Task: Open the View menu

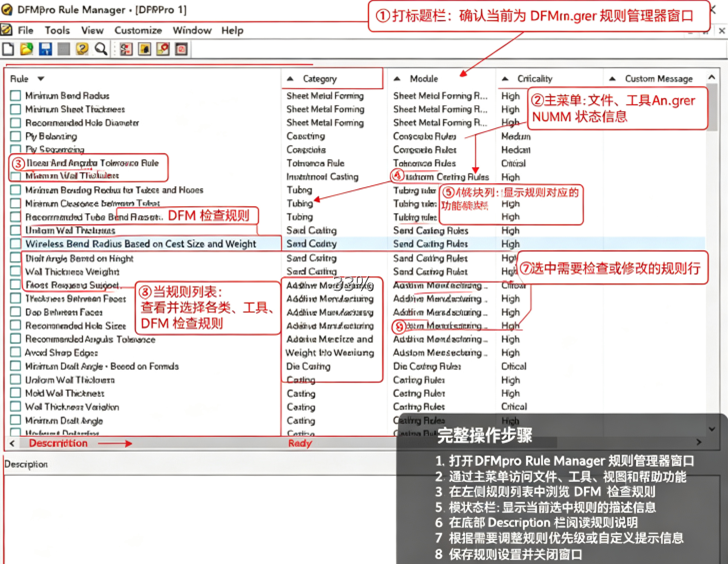Action: pos(92,30)
